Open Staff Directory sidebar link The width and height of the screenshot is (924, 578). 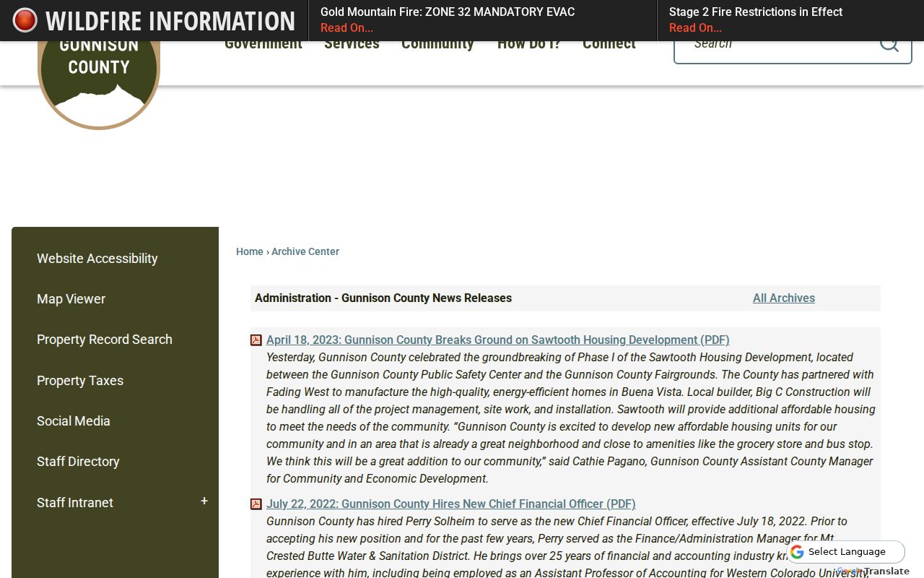pos(78,462)
